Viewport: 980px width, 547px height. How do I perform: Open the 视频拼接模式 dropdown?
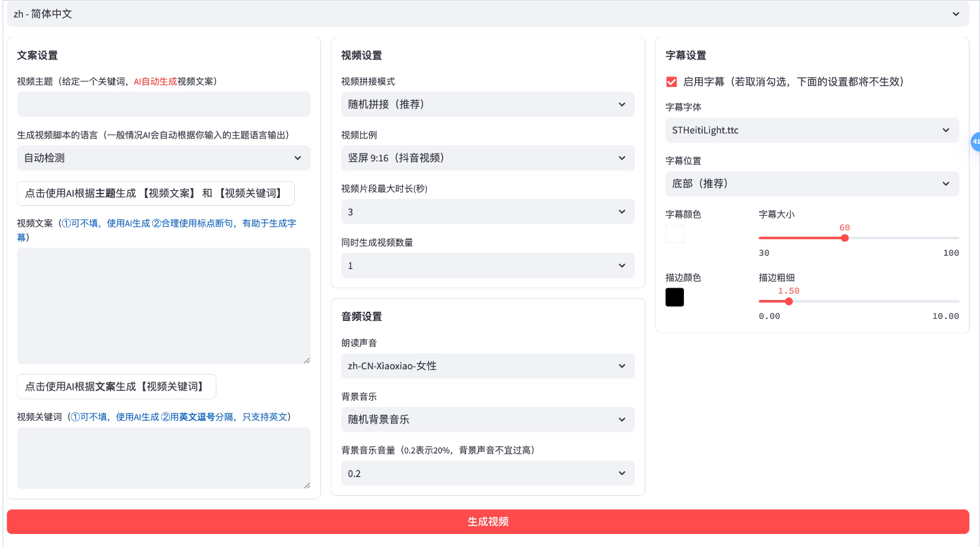coord(487,105)
